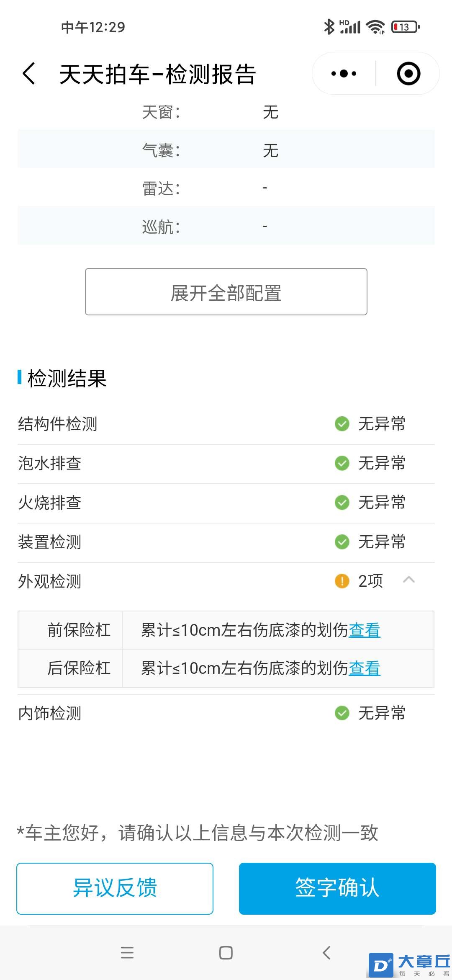Viewport: 452px width, 980px height.
Task: Tap the 签字确认 button
Action: point(337,888)
